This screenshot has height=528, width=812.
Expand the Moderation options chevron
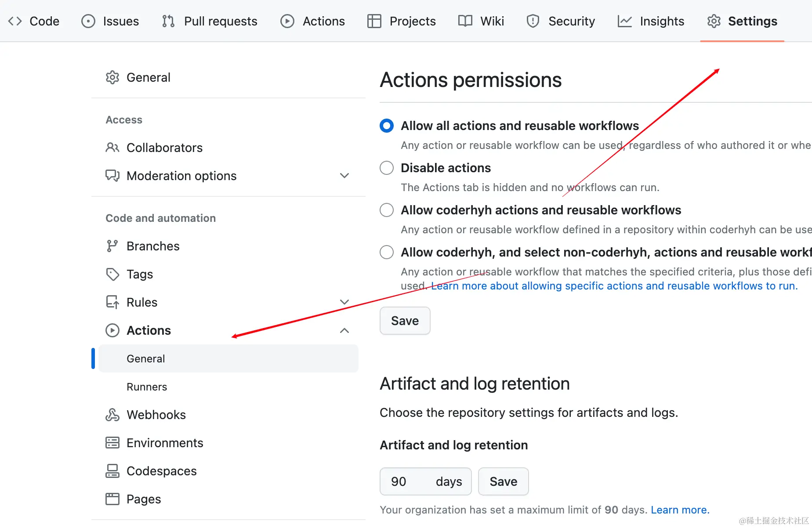(344, 176)
